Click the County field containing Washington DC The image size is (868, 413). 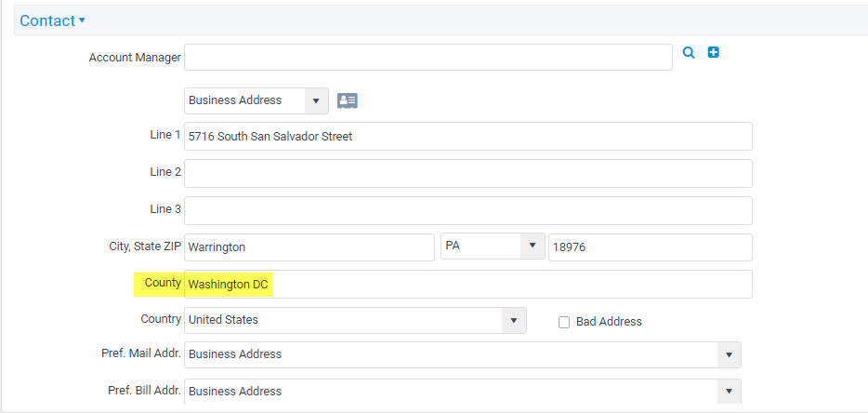pyautogui.click(x=468, y=285)
